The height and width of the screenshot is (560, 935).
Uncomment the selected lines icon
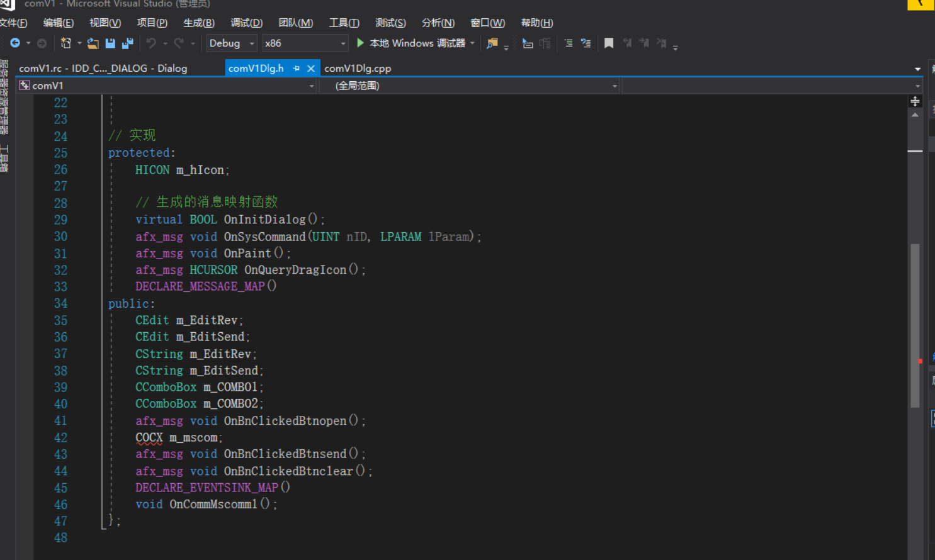point(586,43)
